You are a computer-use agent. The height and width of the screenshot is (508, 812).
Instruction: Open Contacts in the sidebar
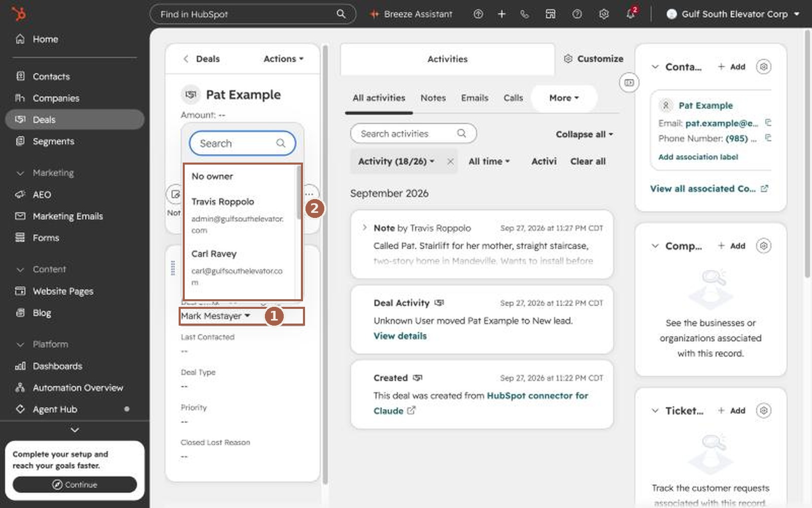point(75,77)
